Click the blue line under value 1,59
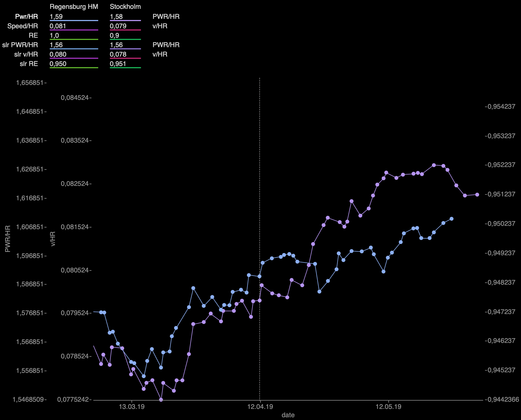 point(74,21)
